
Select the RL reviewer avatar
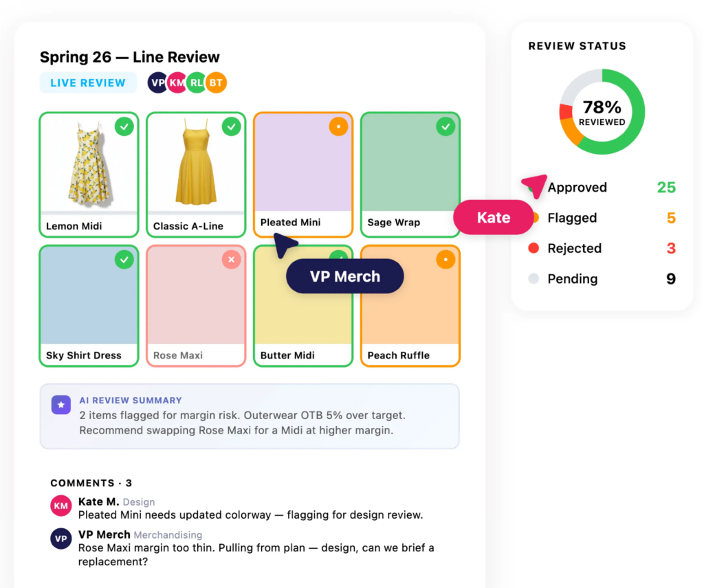click(x=196, y=82)
